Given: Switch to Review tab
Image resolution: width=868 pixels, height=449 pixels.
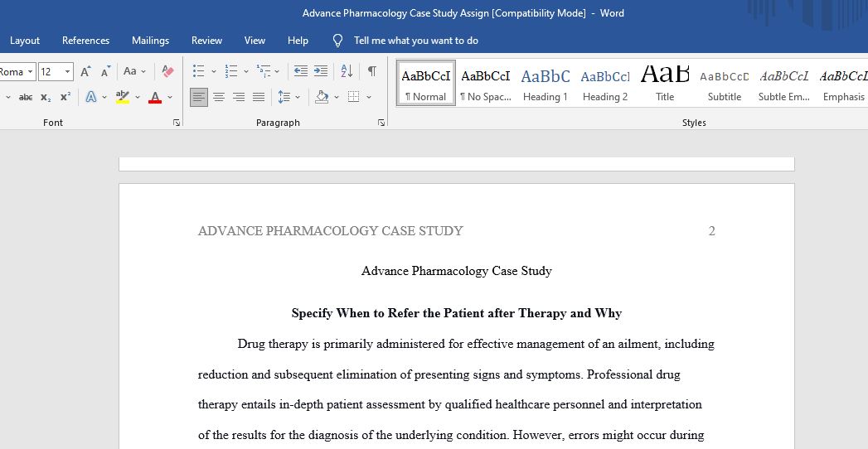Looking at the screenshot, I should coord(206,41).
